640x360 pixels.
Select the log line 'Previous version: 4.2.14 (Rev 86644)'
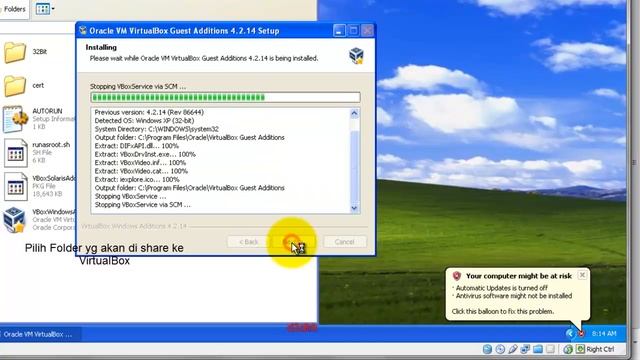click(149, 112)
